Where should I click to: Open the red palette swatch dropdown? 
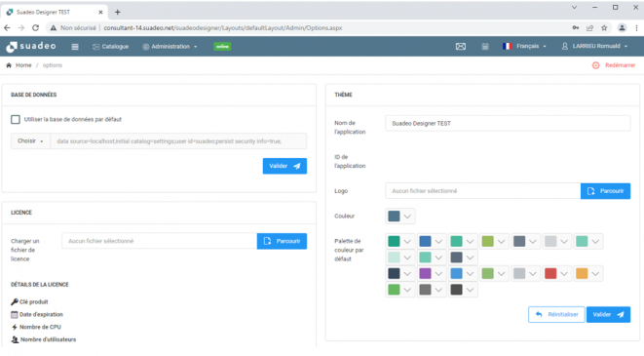tap(564, 274)
